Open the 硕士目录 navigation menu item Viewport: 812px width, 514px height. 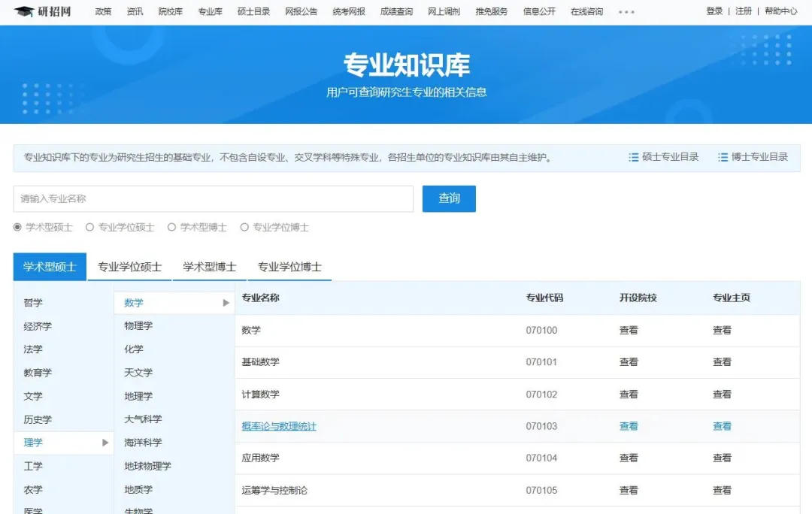[254, 11]
